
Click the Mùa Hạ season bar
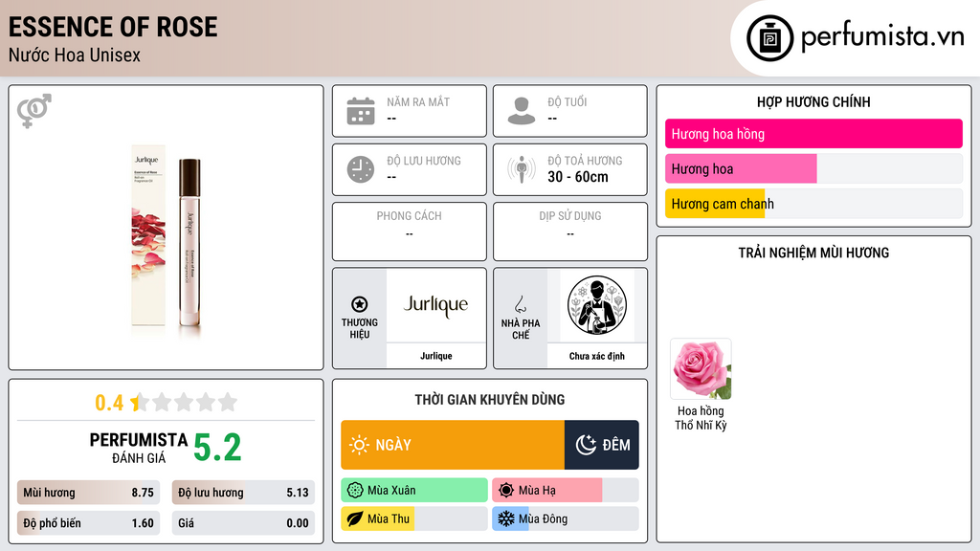(566, 491)
